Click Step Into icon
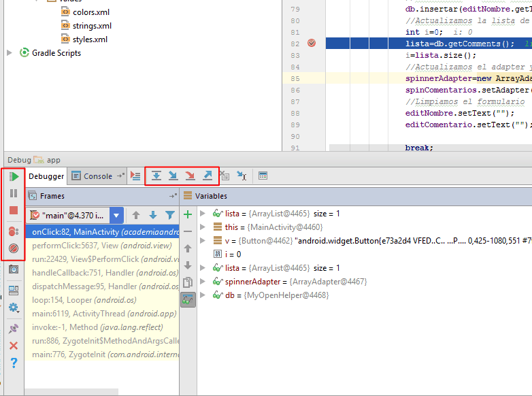532x396 pixels. 173,176
